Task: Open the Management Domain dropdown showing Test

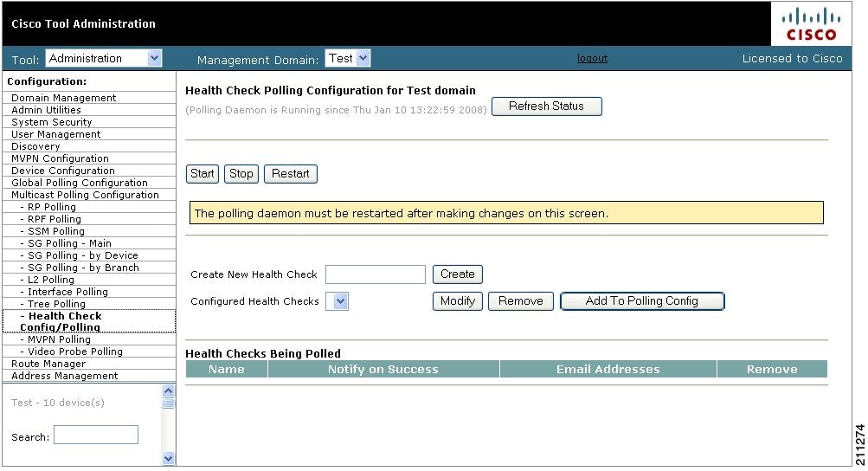Action: click(x=348, y=58)
